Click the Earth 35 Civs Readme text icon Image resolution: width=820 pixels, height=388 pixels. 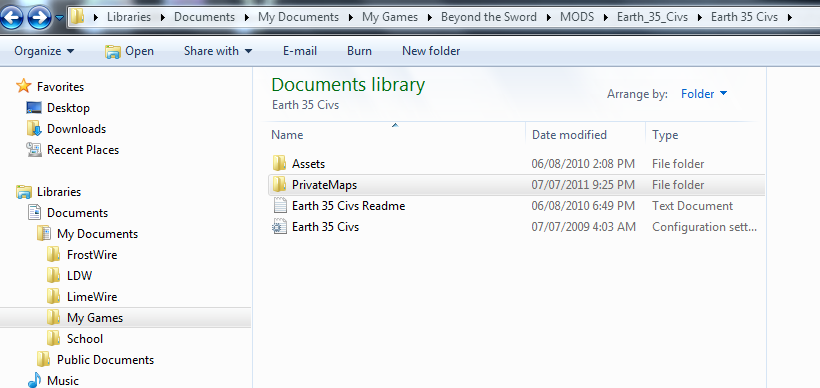click(280, 206)
